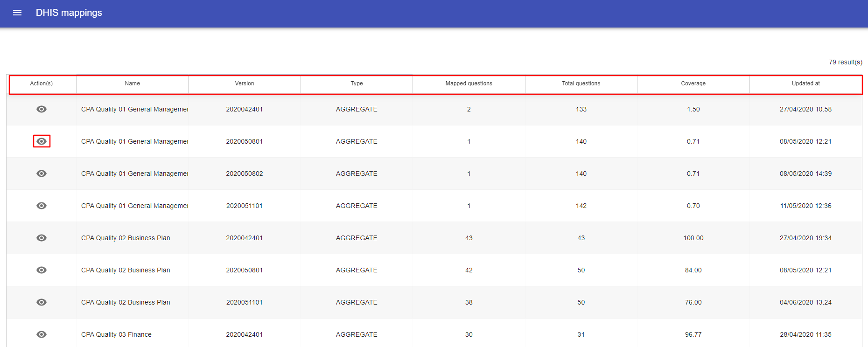This screenshot has height=347, width=868.
Task: Click updated date 27/04/2020 19:34
Action: (x=805, y=238)
